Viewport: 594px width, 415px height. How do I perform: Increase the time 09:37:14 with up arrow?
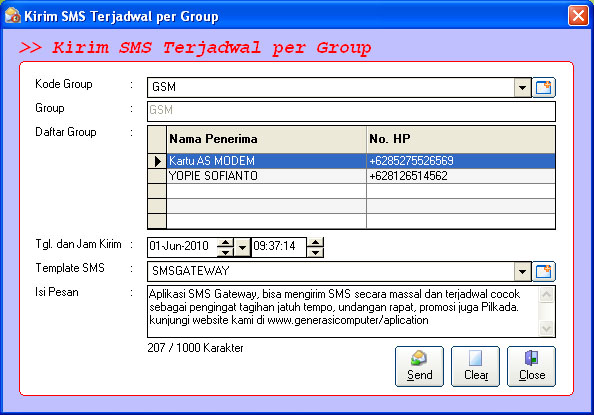tap(316, 243)
